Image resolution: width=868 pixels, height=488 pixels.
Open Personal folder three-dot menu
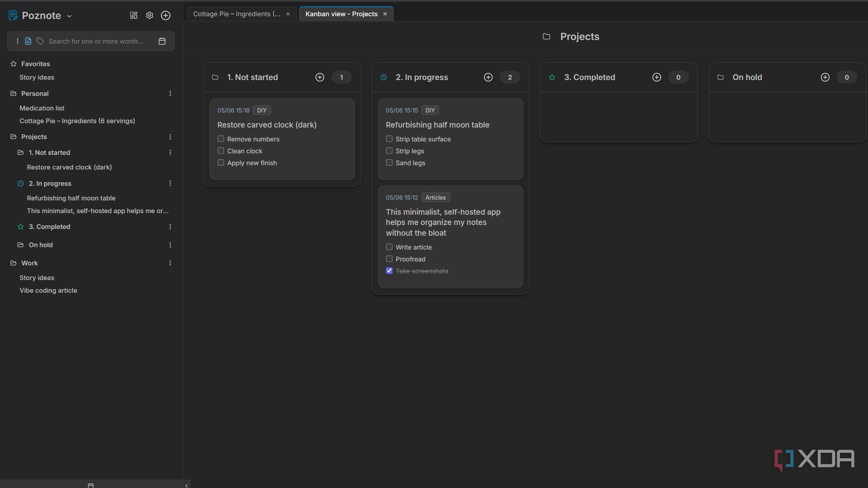click(170, 93)
